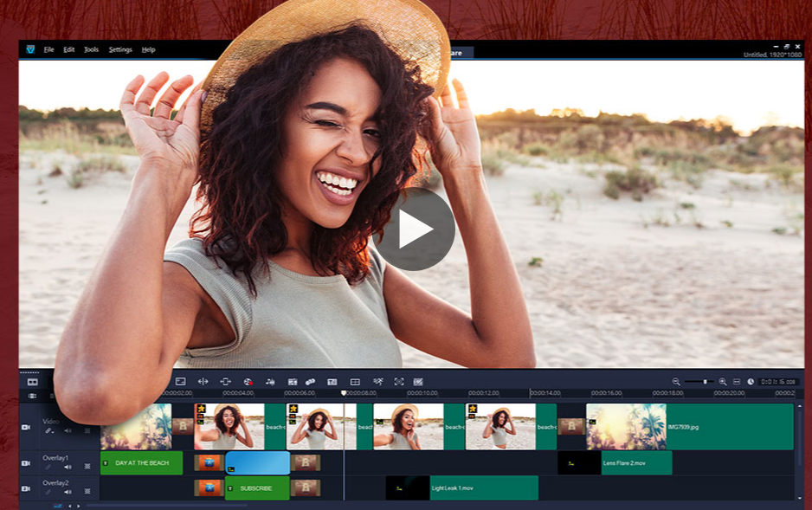
Task: Click the motion tracking icon in toolbar
Action: point(377,382)
